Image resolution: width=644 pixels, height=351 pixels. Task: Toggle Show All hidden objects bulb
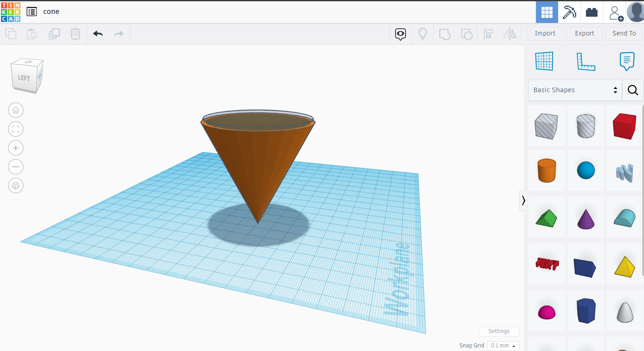tap(423, 34)
